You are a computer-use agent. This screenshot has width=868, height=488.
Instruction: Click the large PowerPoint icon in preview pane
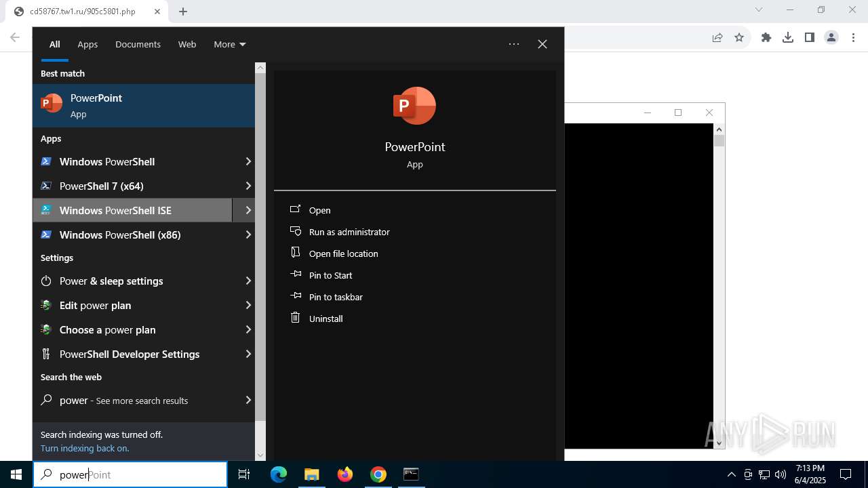pos(414,106)
